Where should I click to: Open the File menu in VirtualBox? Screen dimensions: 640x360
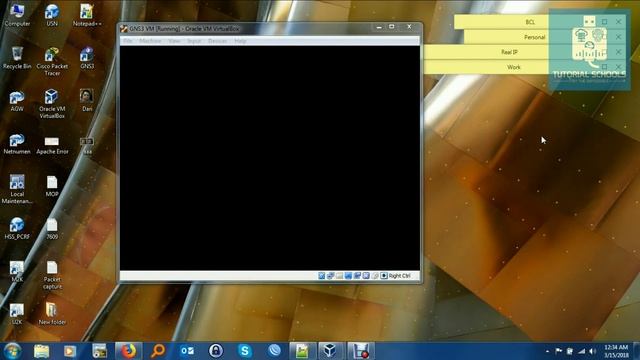[x=128, y=41]
